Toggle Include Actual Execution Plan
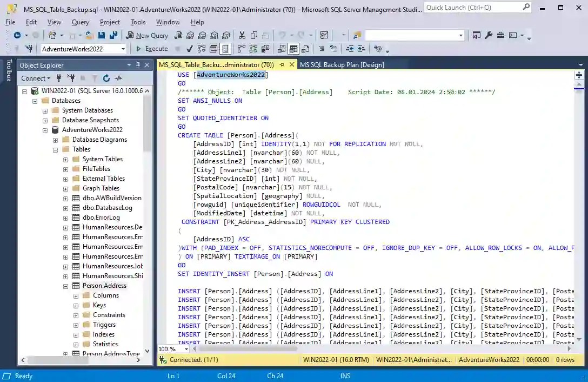588x382 pixels. [241, 49]
